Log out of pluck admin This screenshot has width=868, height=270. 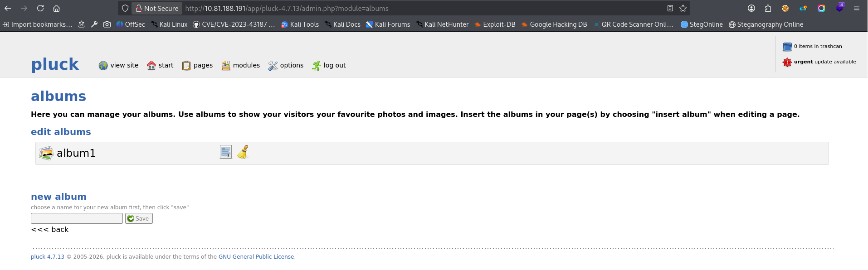329,65
